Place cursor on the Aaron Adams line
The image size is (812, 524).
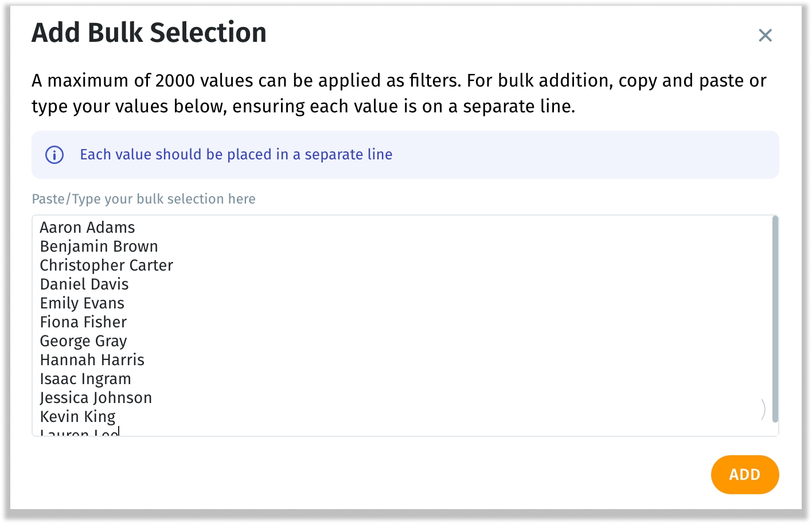[x=87, y=228]
